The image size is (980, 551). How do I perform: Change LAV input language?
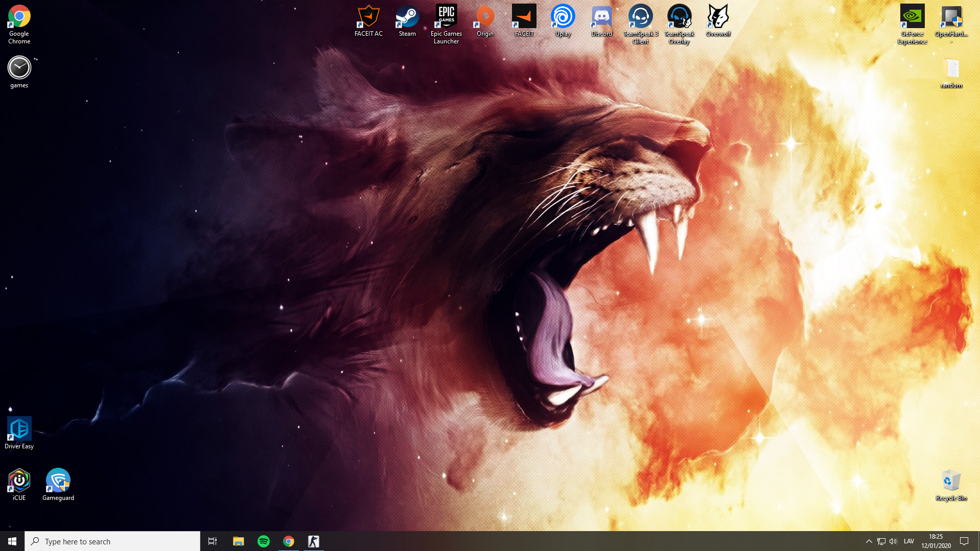click(909, 541)
